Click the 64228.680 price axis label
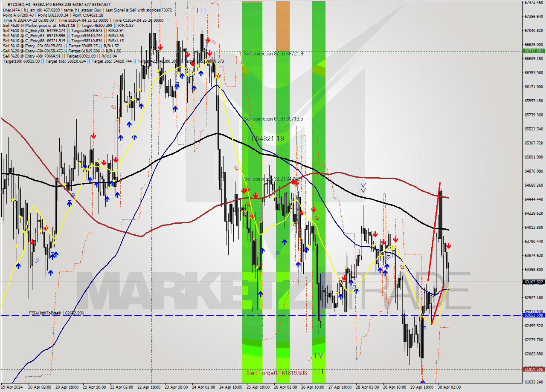The height and width of the screenshot is (392, 546). (x=534, y=213)
